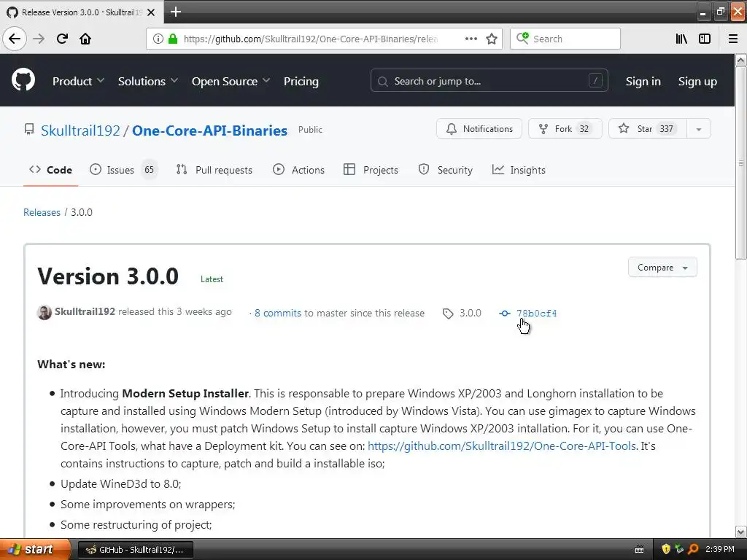Click the browser forward arrow
This screenshot has height=560, width=747.
[x=39, y=39]
